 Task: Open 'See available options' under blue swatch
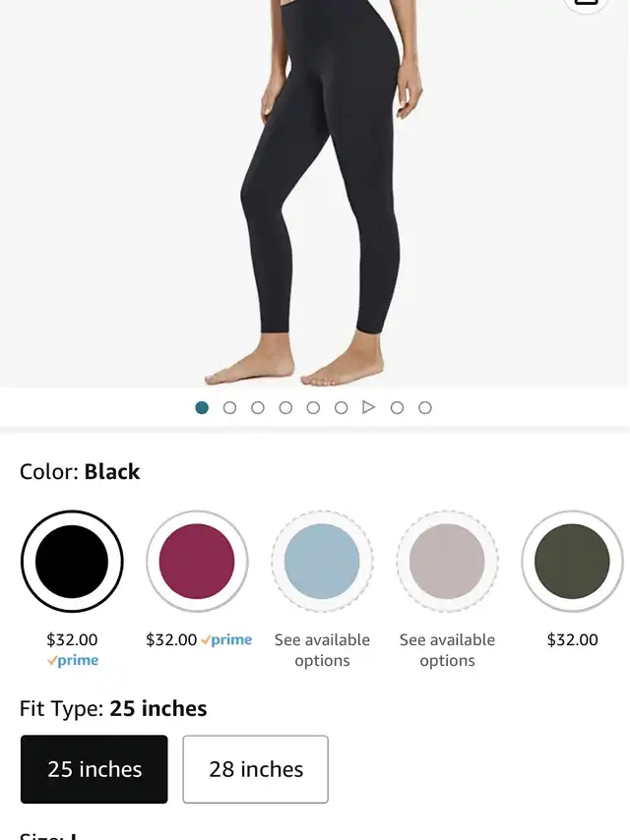point(322,650)
